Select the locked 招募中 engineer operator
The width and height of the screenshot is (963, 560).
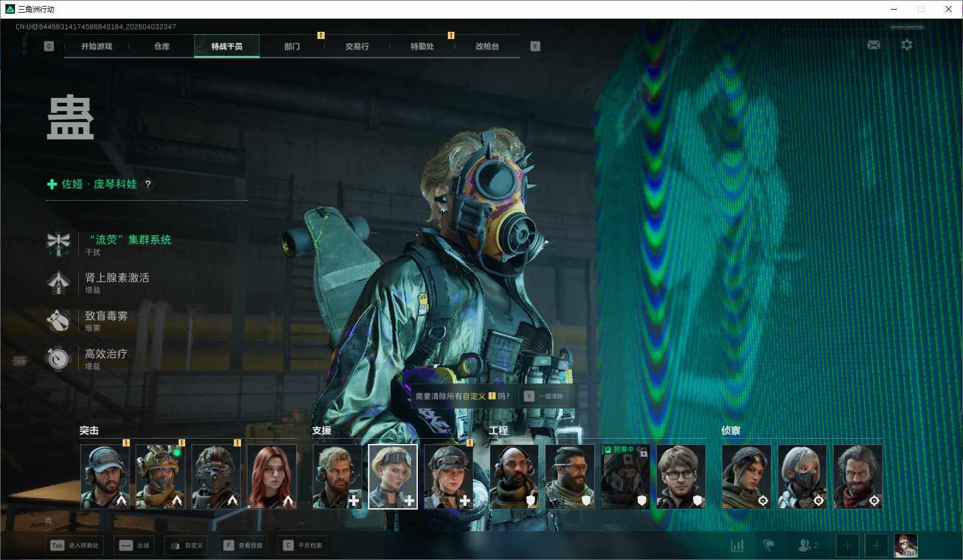click(x=625, y=477)
